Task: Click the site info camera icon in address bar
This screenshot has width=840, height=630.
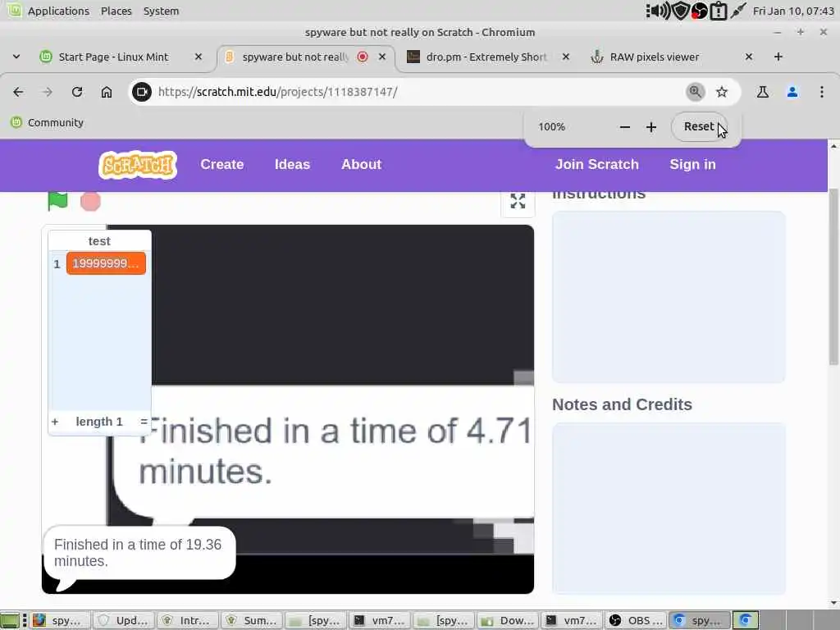Action: coord(142,92)
